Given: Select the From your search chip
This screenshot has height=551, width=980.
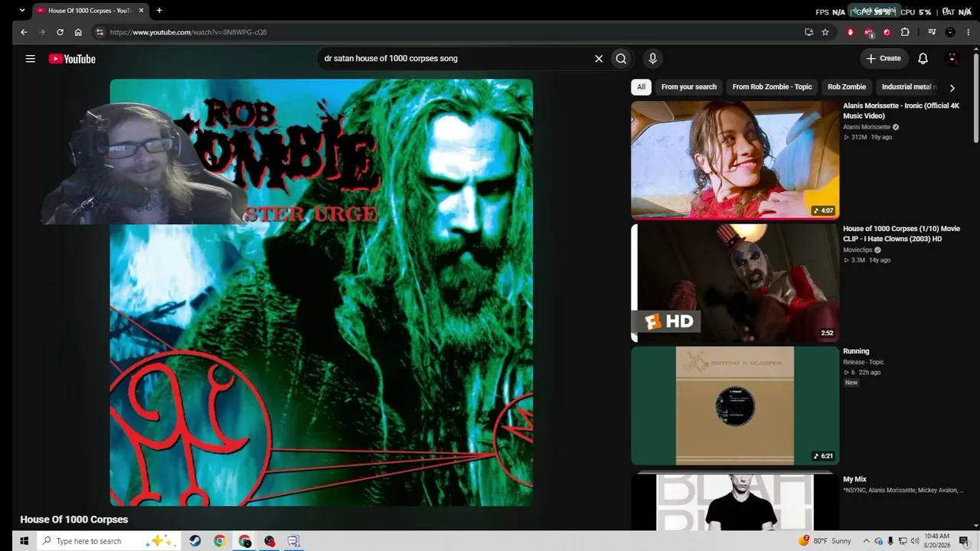Looking at the screenshot, I should click(x=689, y=87).
